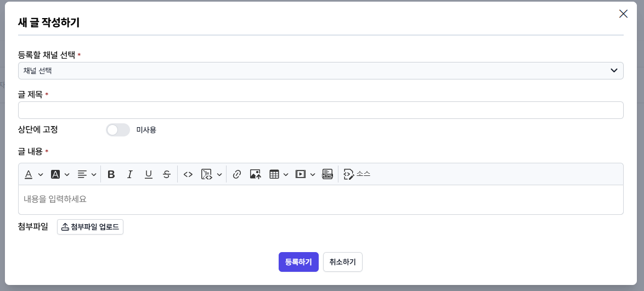Insert an HTML embed block

327,174
